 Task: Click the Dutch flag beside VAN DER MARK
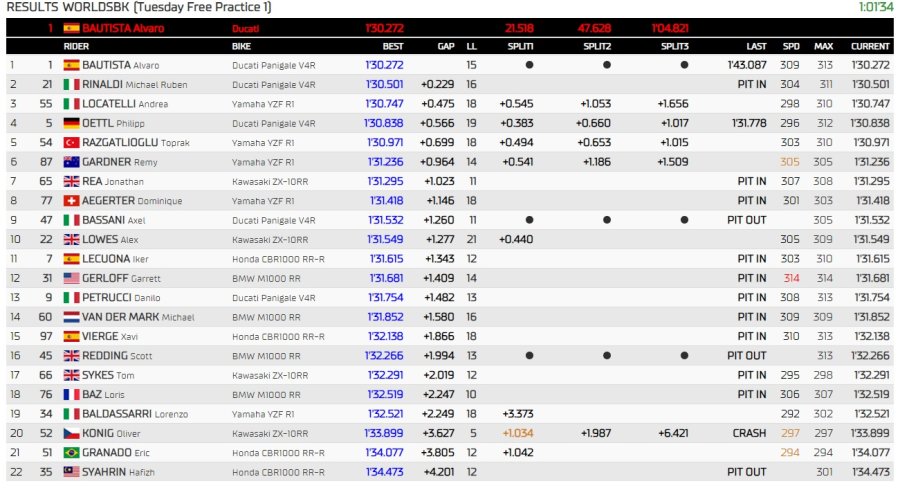71,317
